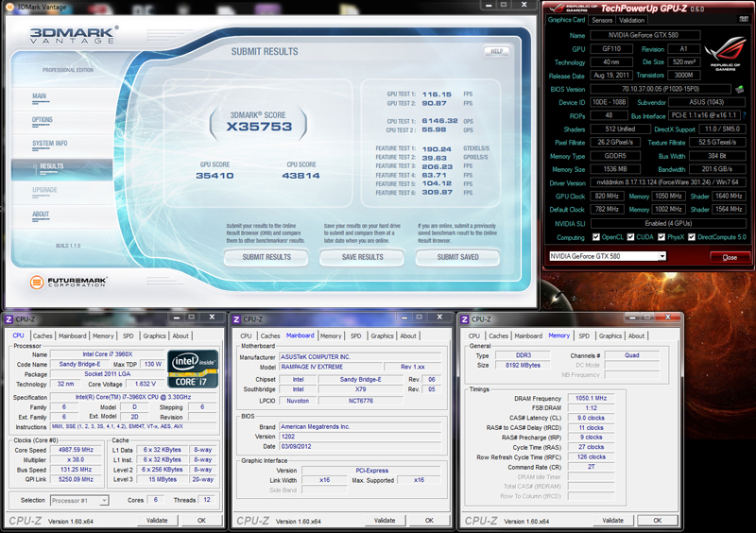The height and width of the screenshot is (533, 756).
Task: Click the Z icon of the CPU-Z Mainboard window
Action: (236, 319)
